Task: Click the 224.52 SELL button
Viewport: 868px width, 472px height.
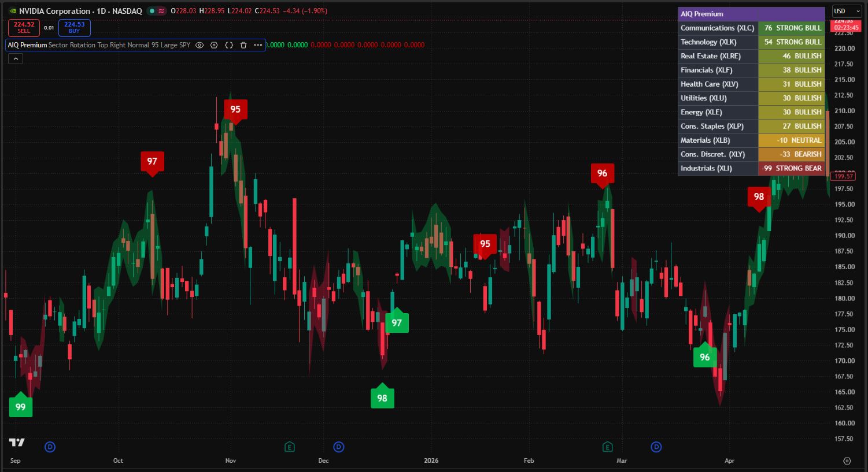Action: 24,28
